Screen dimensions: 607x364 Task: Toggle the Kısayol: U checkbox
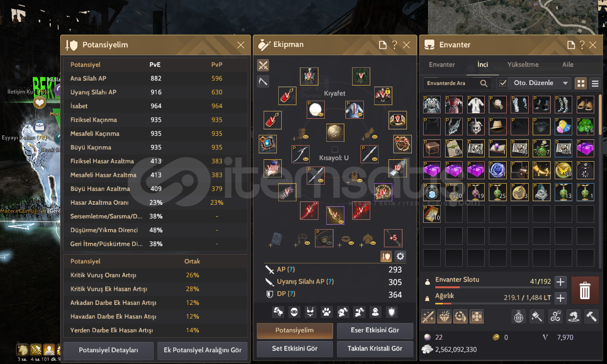335,149
